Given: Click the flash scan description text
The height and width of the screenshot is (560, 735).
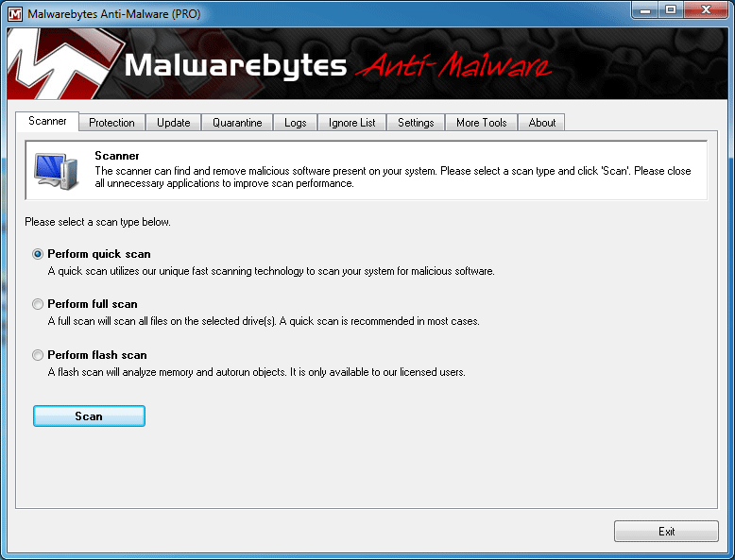Looking at the screenshot, I should 256,372.
